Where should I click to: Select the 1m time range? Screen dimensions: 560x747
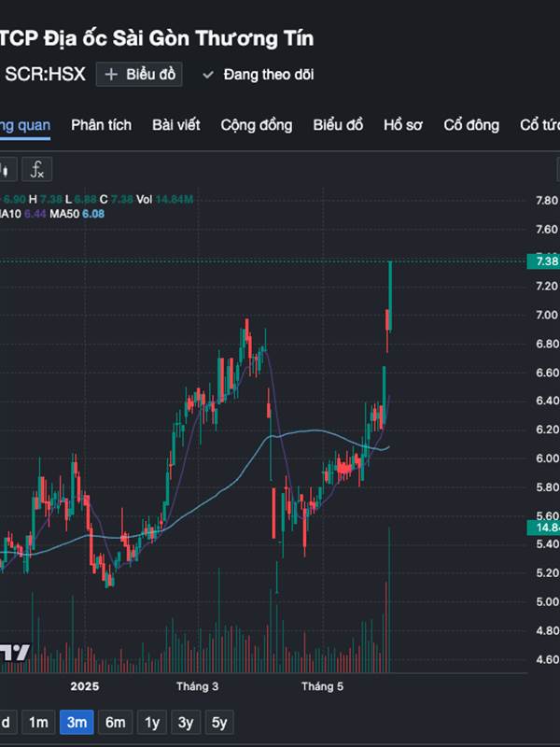pos(38,722)
